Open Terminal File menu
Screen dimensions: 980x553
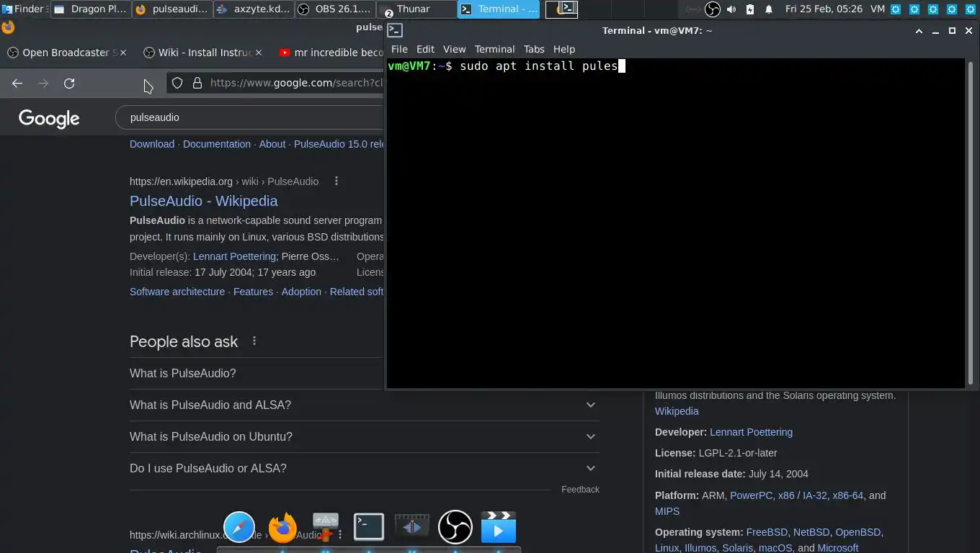[x=399, y=49]
